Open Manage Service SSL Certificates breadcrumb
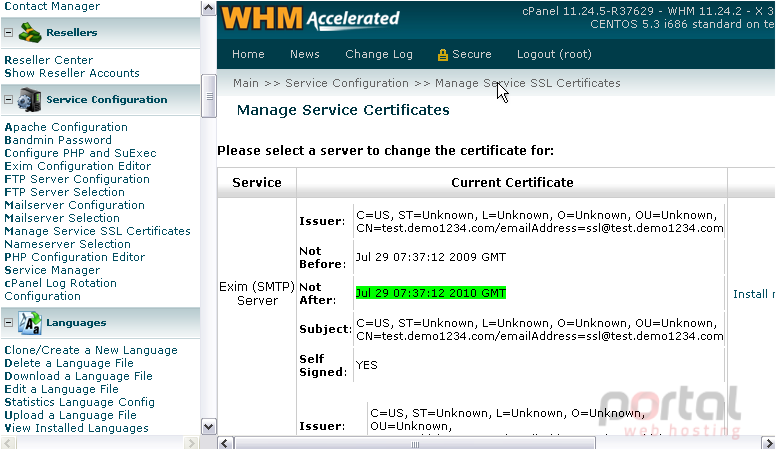The width and height of the screenshot is (776, 450). click(x=528, y=83)
